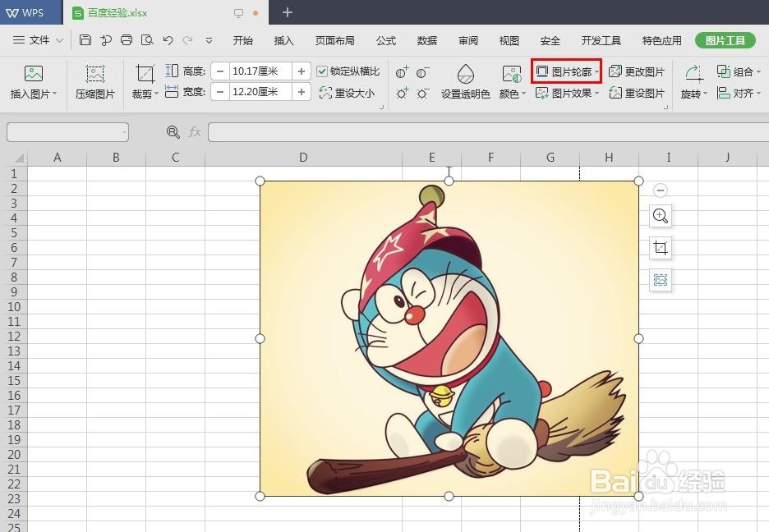Click the new tab plus button

coord(288,12)
